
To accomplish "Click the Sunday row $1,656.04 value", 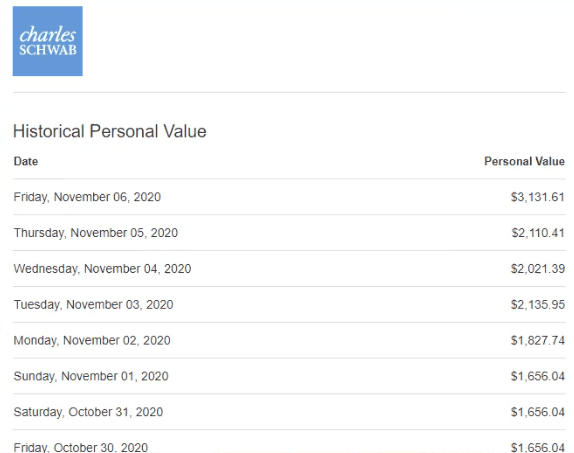I will [x=538, y=376].
